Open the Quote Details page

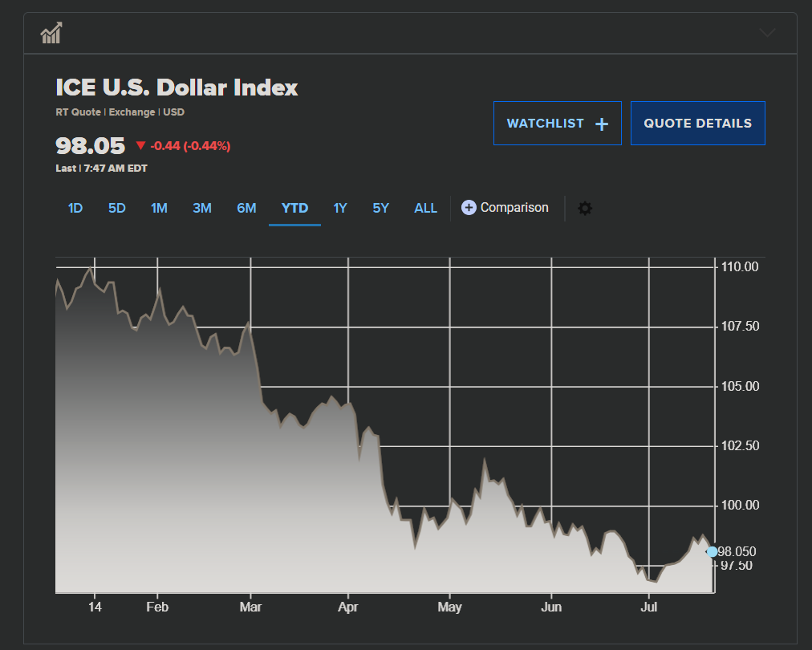click(697, 124)
